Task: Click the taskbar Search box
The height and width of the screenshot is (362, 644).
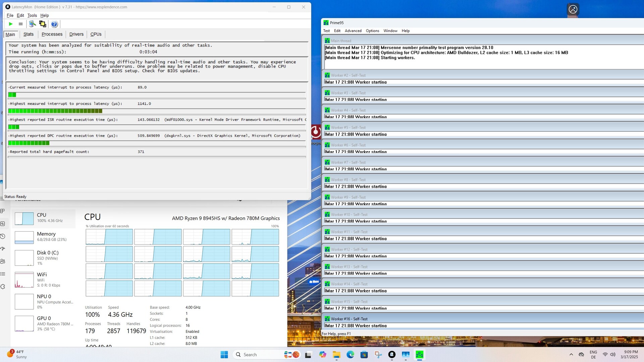Action: [x=258, y=355]
